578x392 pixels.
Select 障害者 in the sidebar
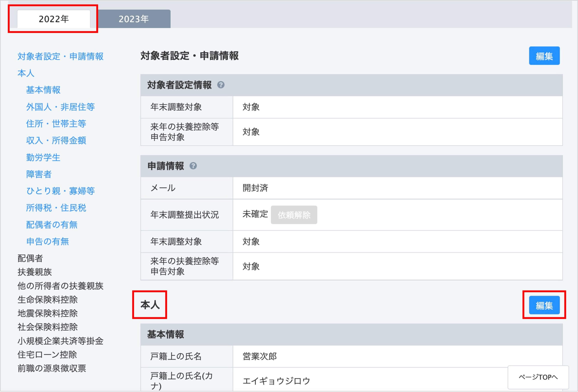click(x=39, y=174)
